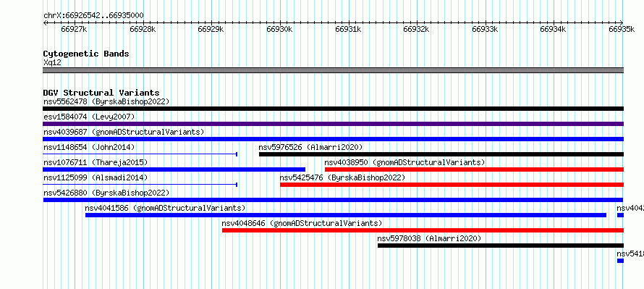Image resolution: width=644 pixels, height=289 pixels.
Task: Click the DGV Structural Variants track title
Action: pyautogui.click(x=101, y=93)
